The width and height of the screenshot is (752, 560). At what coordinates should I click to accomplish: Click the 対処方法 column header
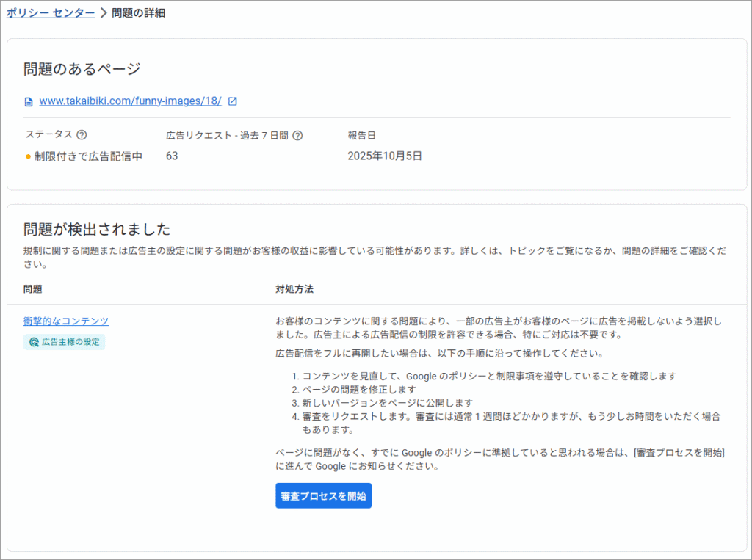294,290
